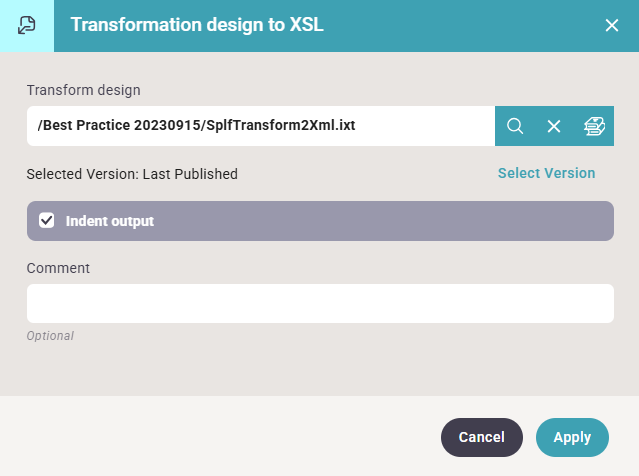639x476 pixels.
Task: Click the Selected Version: Last Published text
Action: click(132, 174)
